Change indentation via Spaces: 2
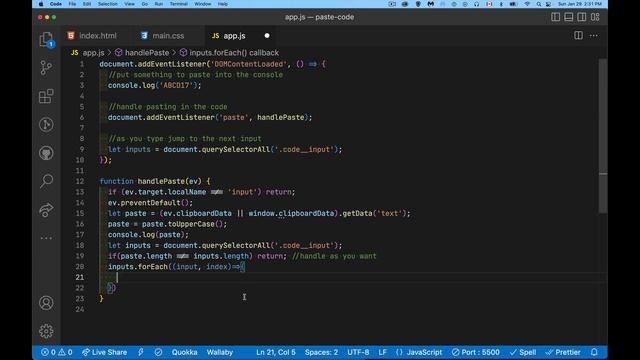 (x=321, y=352)
